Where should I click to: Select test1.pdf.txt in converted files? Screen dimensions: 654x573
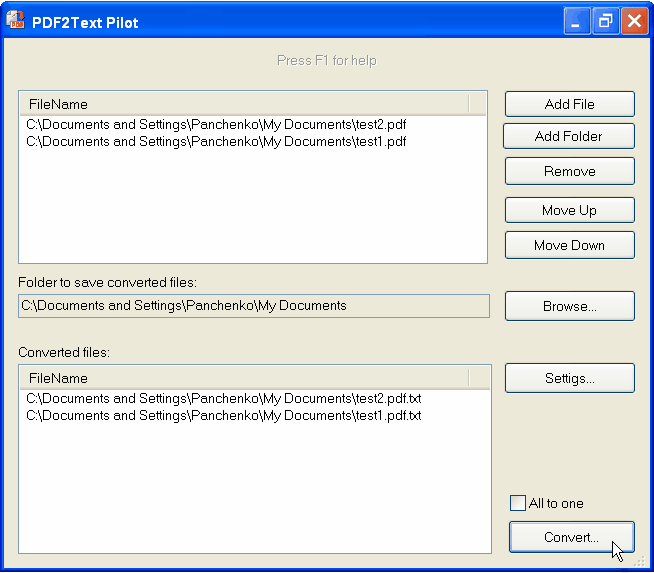(224, 415)
